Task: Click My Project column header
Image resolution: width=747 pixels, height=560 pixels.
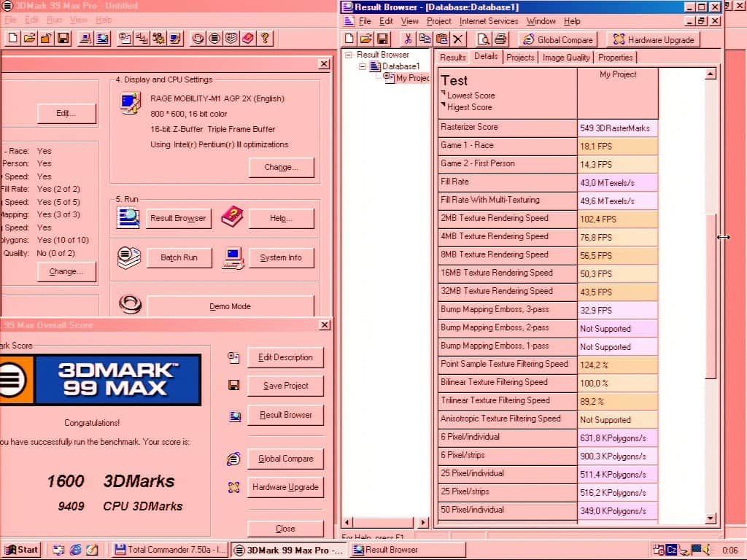Action: 618,93
